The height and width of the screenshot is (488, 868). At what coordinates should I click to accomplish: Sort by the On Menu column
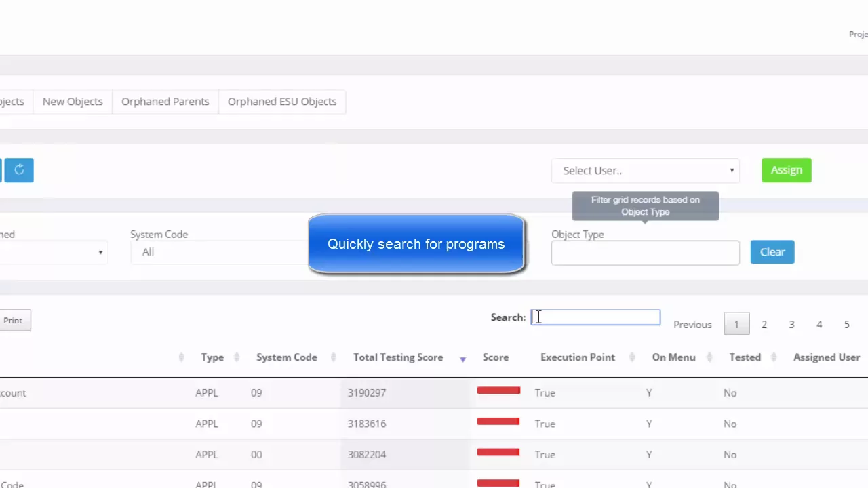click(673, 357)
